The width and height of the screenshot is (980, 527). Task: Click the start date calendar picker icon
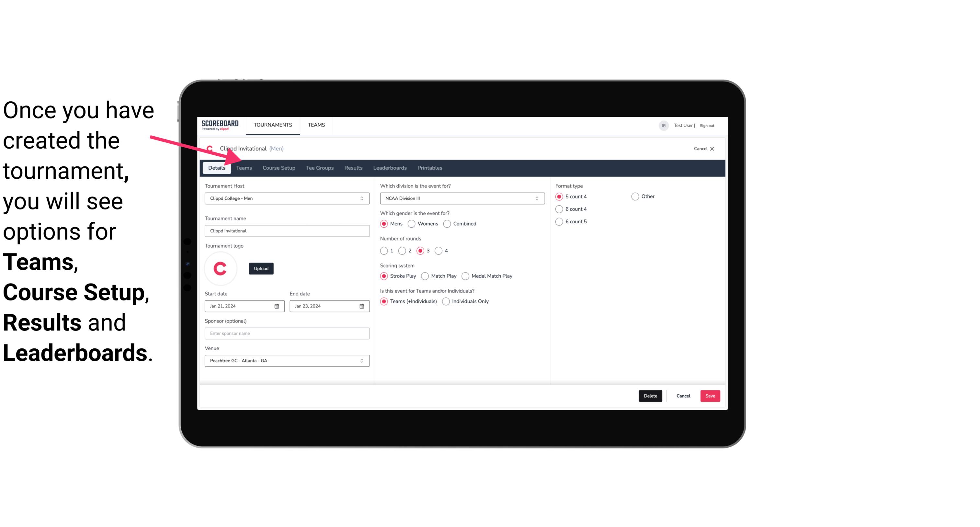coord(277,306)
